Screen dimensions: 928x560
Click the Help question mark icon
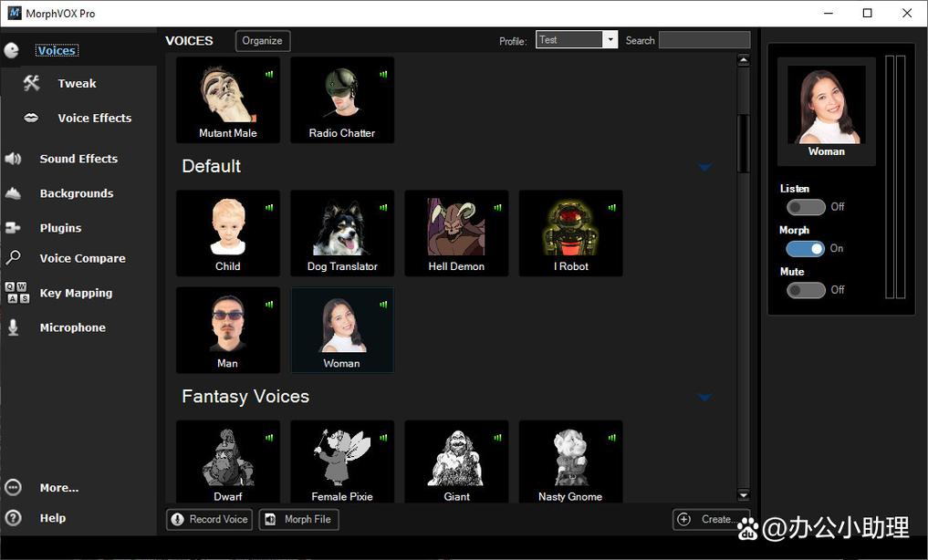tap(13, 517)
